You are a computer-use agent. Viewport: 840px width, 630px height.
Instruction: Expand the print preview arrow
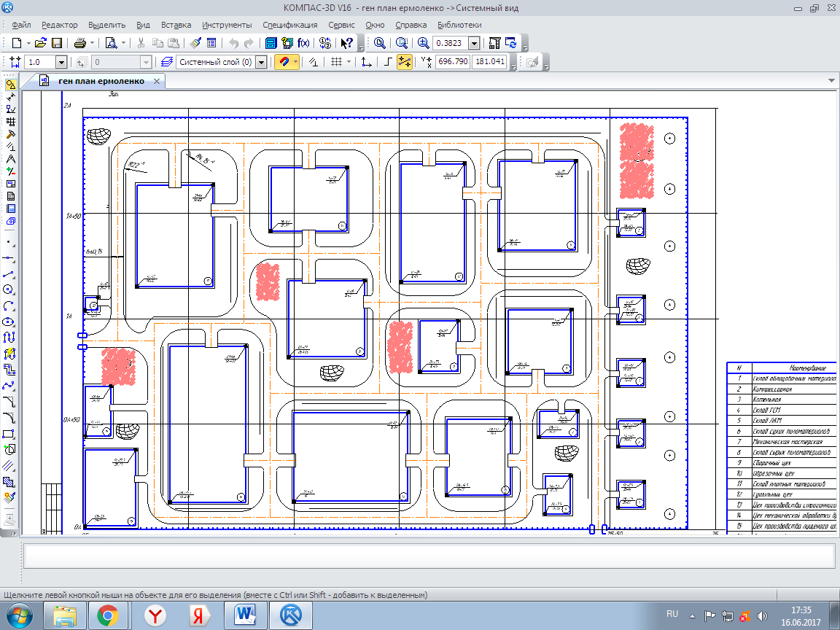(123, 43)
